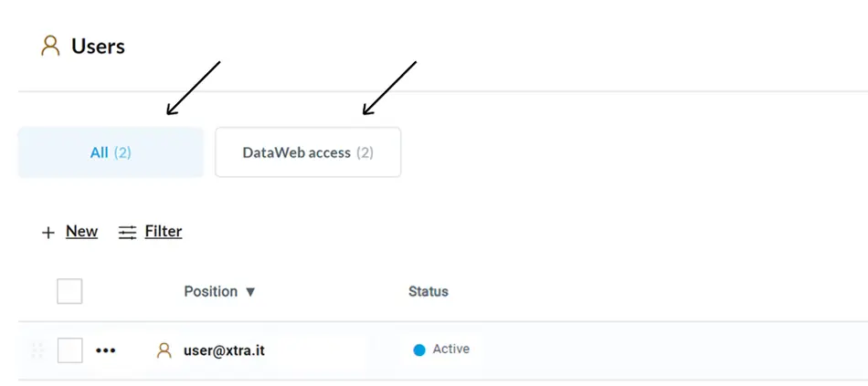Click the Filter sliders icon

point(127,233)
